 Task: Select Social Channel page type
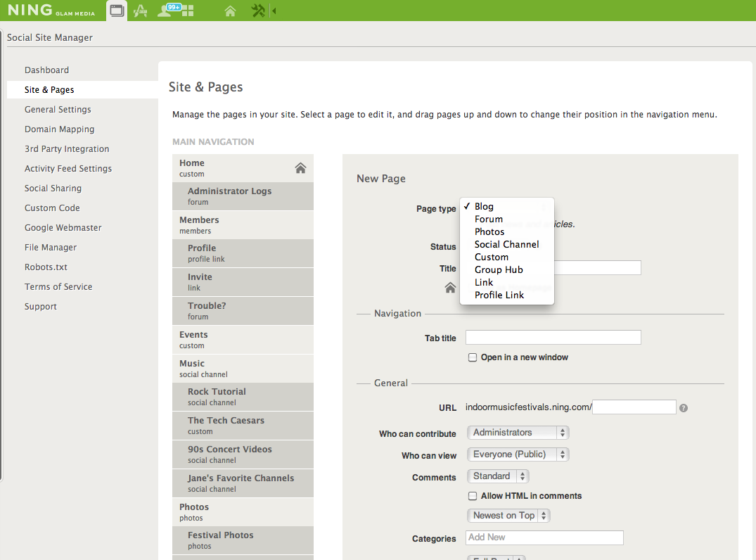click(507, 245)
